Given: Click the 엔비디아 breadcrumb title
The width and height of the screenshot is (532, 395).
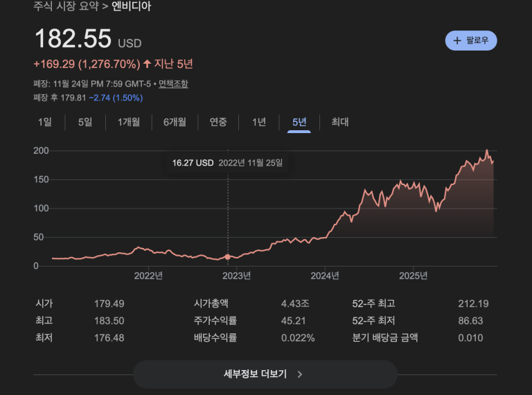Looking at the screenshot, I should (132, 6).
